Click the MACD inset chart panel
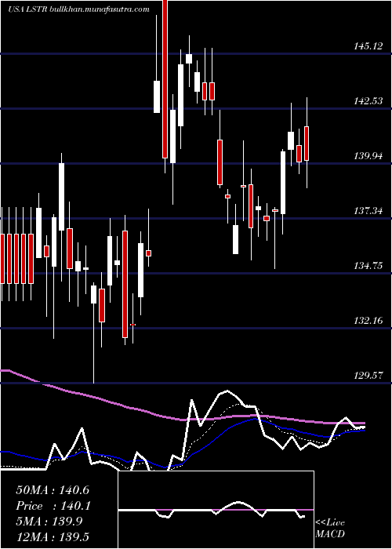392x549 pixels. click(x=216, y=510)
